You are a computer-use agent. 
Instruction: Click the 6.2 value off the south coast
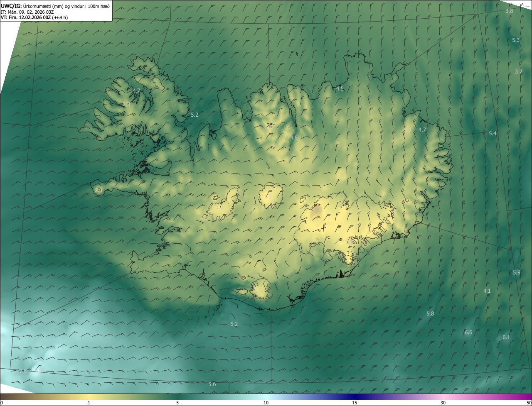[234, 324]
